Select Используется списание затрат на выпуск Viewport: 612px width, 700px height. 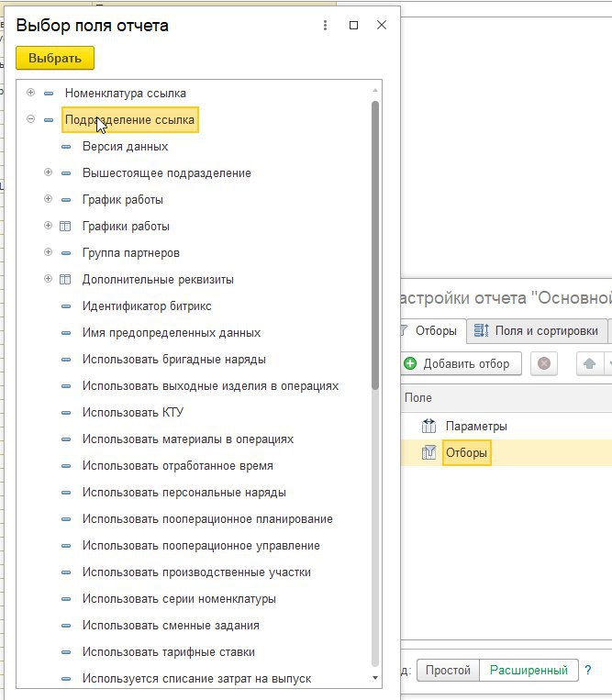click(197, 679)
